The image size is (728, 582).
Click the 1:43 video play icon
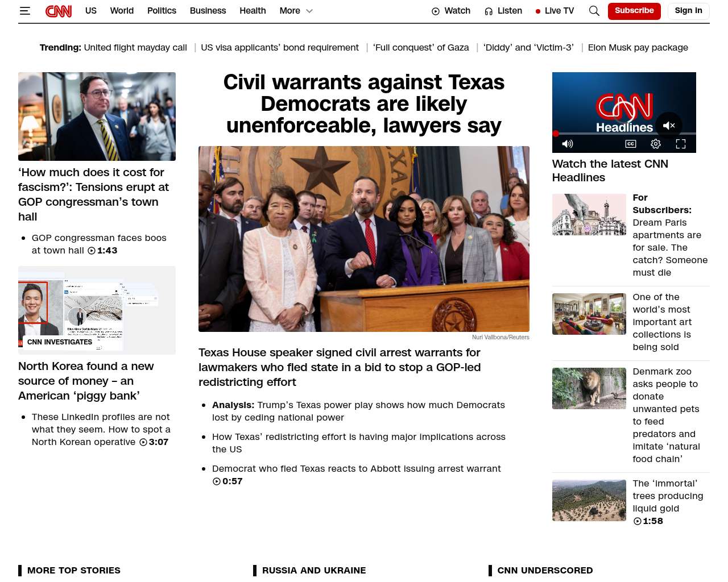pyautogui.click(x=92, y=251)
